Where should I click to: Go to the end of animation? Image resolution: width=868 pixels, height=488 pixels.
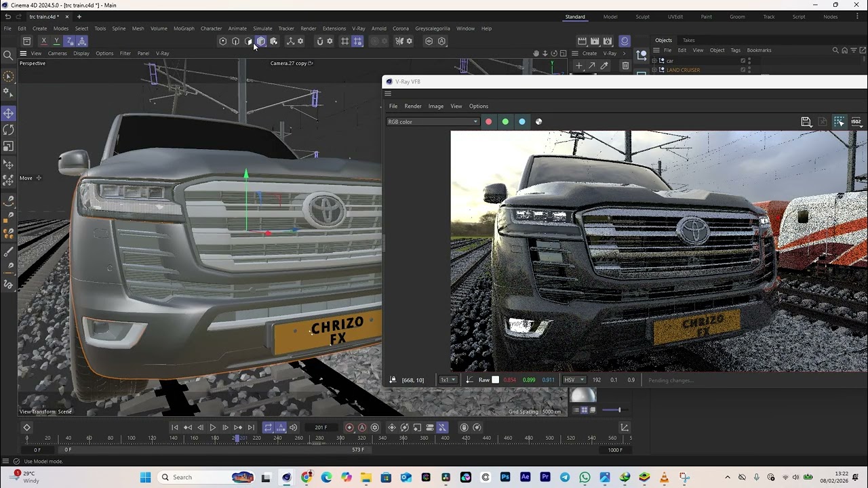coord(251,428)
